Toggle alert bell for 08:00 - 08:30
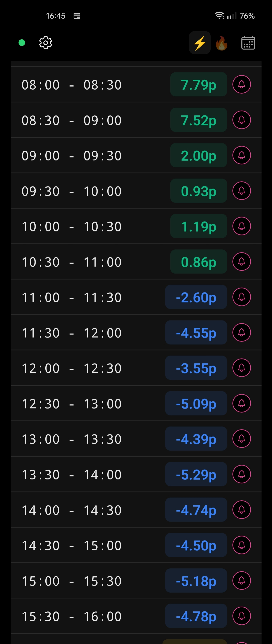Image resolution: width=272 pixels, height=644 pixels. click(x=242, y=84)
